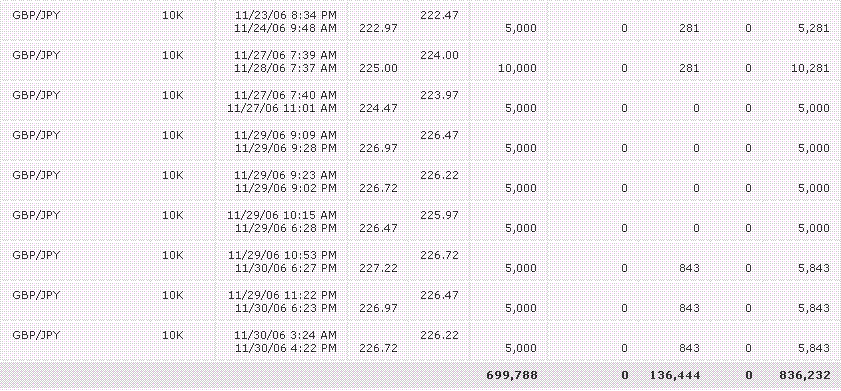
Task: Select the 11/28/06 7:37 AM close time
Action: coord(286,68)
